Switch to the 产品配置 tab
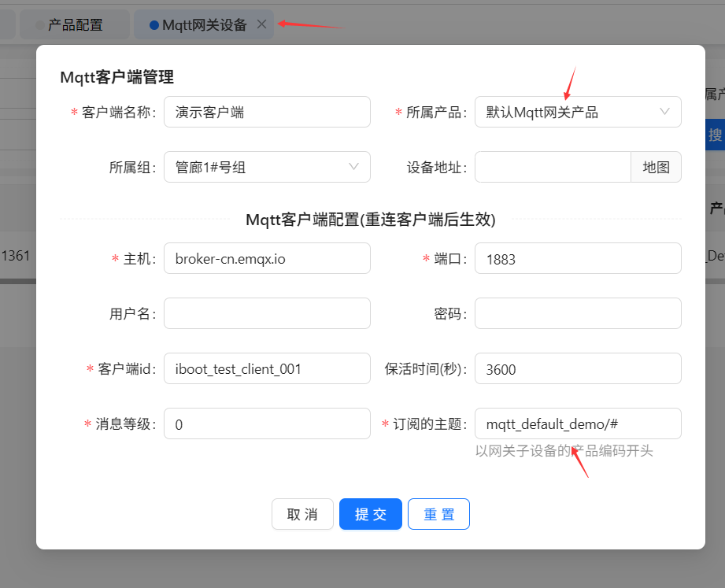 pos(75,24)
